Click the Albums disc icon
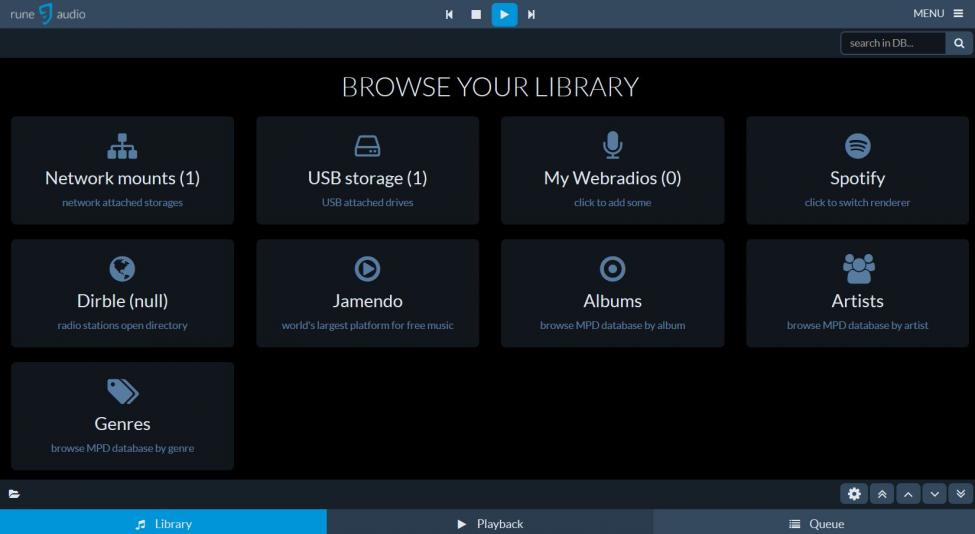The width and height of the screenshot is (975, 534). [x=612, y=269]
